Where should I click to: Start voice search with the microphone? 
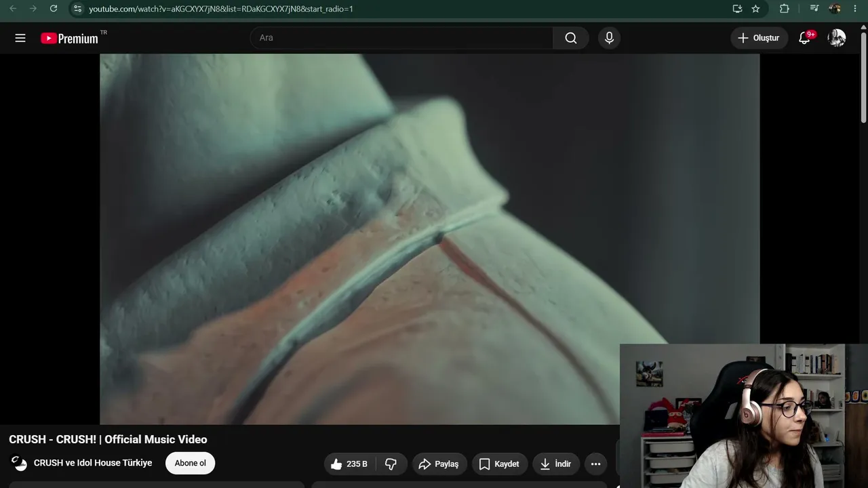click(x=609, y=38)
